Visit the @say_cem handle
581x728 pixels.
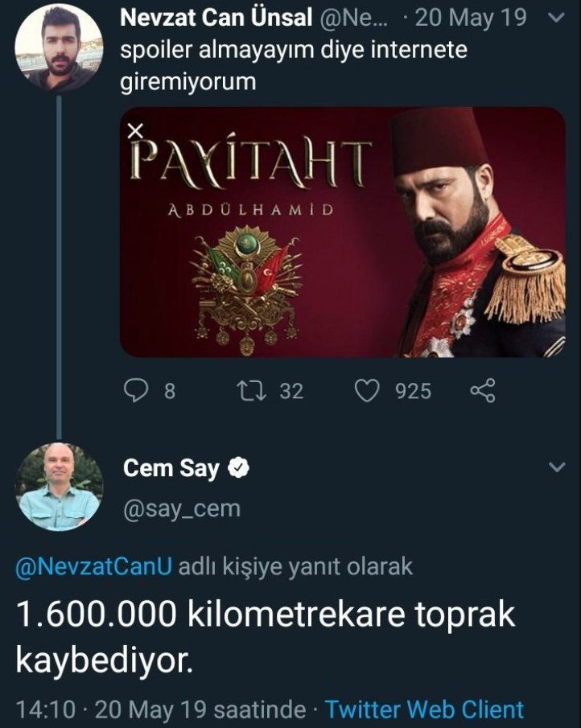pyautogui.click(x=181, y=509)
